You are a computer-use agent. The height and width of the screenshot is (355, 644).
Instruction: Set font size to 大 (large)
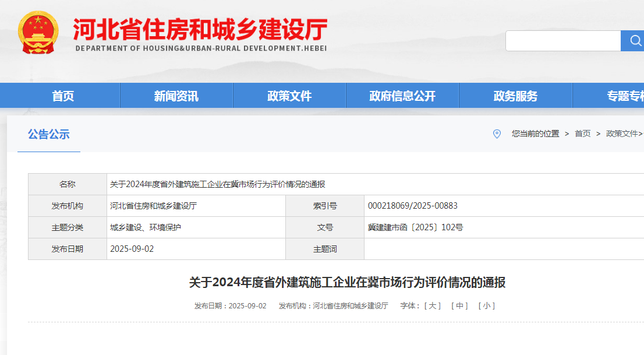pyautogui.click(x=432, y=306)
